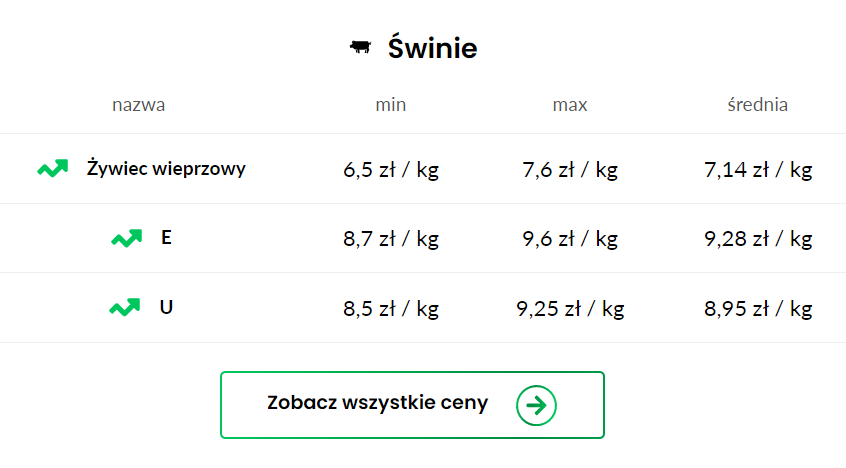Select the class E row label
The width and height of the screenshot is (846, 468).
click(166, 238)
